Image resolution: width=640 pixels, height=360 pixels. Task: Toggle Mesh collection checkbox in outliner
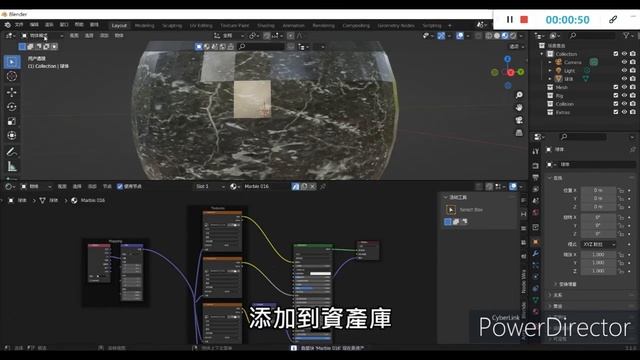tap(616, 87)
